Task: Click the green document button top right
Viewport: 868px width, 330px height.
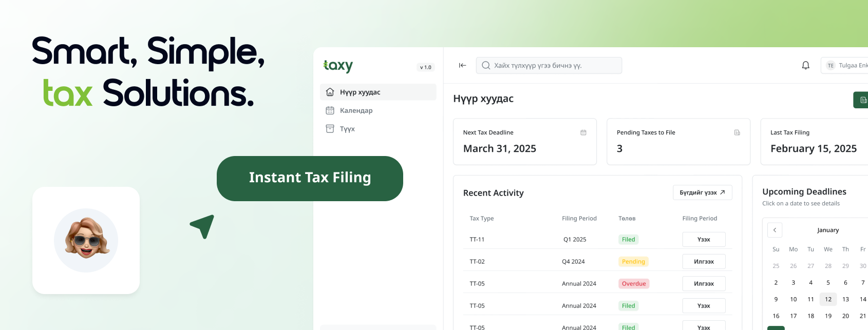Action: click(x=861, y=100)
